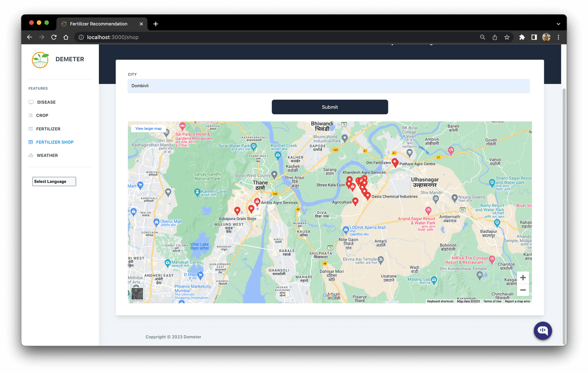Screen dimensions: 588x374
Task: Open Chrome three-dot menu
Action: click(558, 37)
